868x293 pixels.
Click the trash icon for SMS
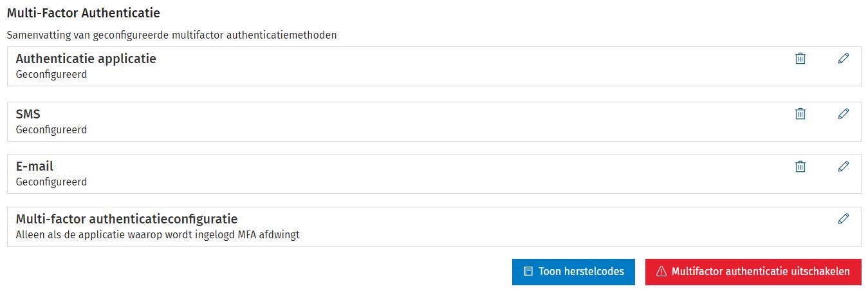point(800,114)
